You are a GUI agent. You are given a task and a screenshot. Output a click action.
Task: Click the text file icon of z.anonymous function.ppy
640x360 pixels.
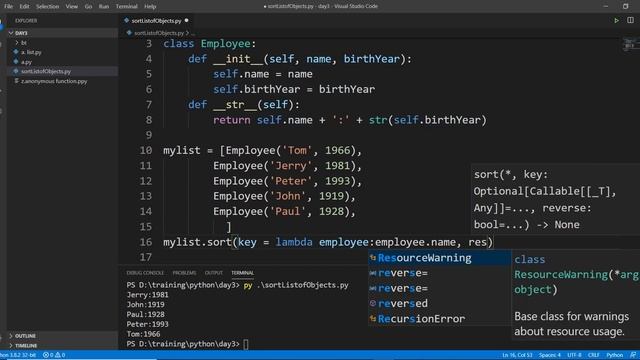point(16,81)
